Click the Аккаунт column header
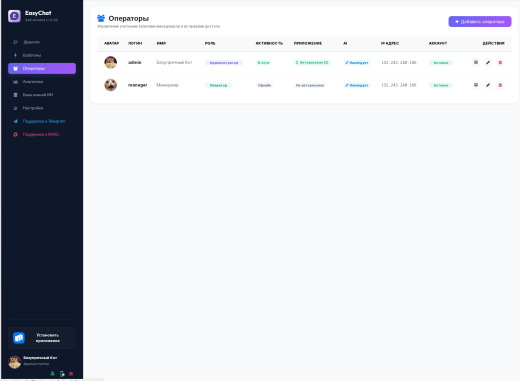The width and height of the screenshot is (520, 381). [x=438, y=43]
